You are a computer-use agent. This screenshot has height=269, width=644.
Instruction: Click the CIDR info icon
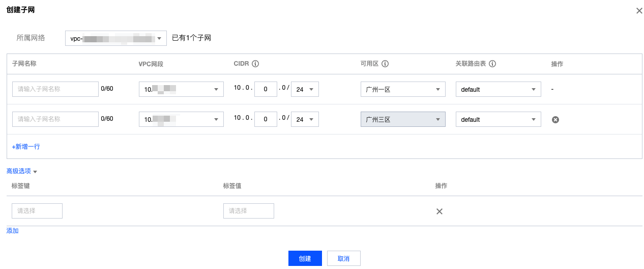(255, 64)
